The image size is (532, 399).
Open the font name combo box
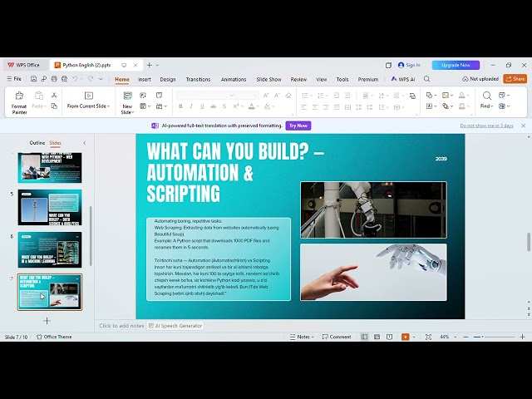pyautogui.click(x=205, y=96)
